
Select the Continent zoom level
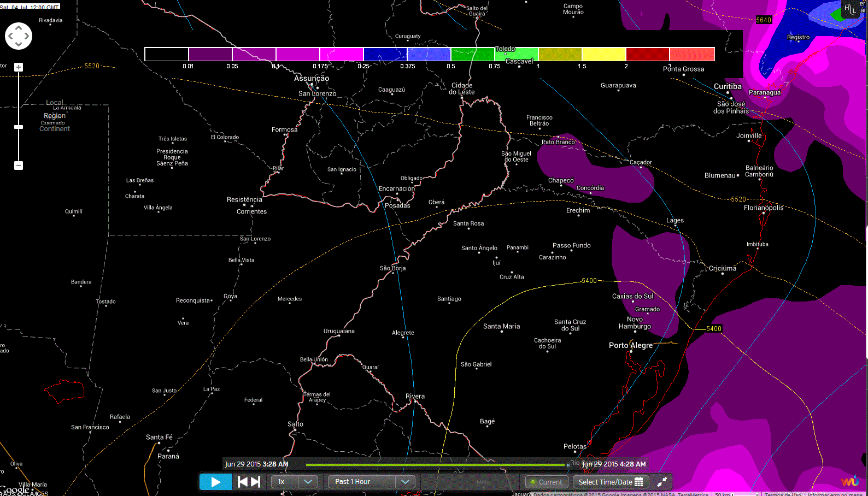click(x=55, y=129)
